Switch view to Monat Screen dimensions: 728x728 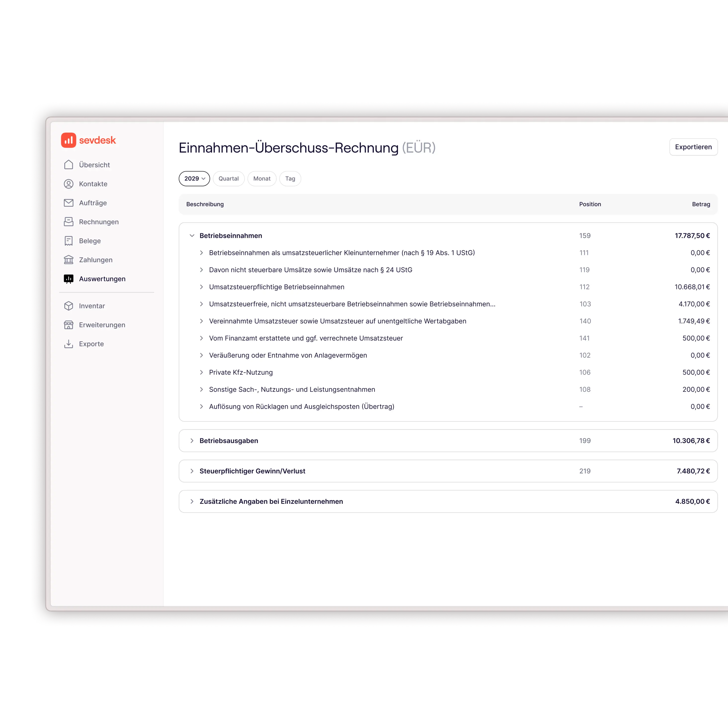pyautogui.click(x=262, y=179)
